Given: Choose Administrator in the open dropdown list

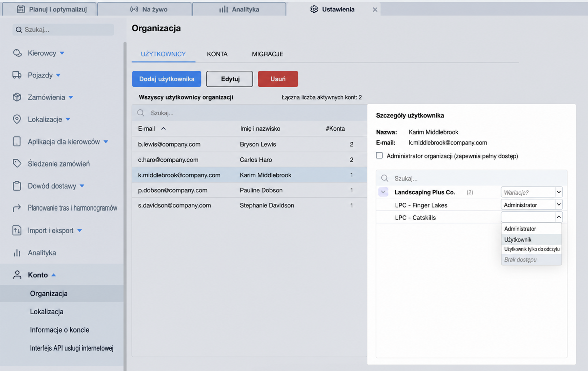Looking at the screenshot, I should [531, 229].
